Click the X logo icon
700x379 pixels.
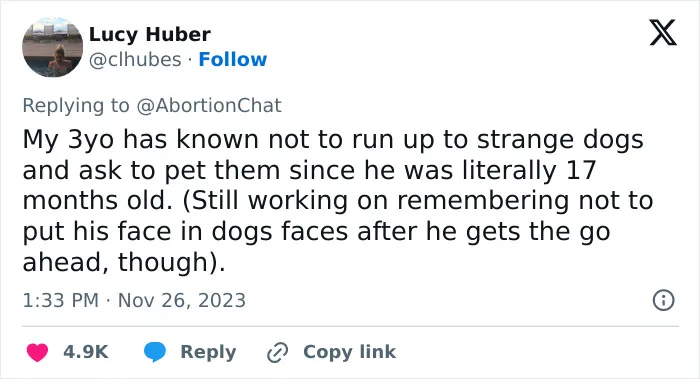click(x=663, y=32)
